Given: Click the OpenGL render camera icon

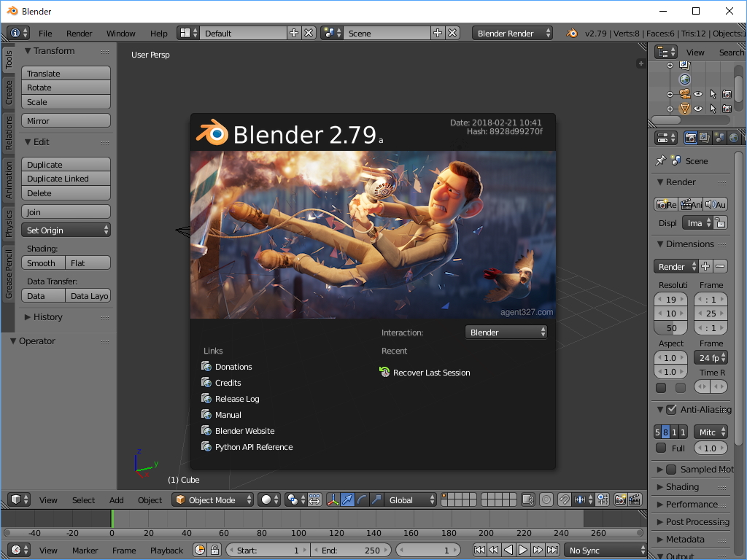Looking at the screenshot, I should [x=620, y=499].
